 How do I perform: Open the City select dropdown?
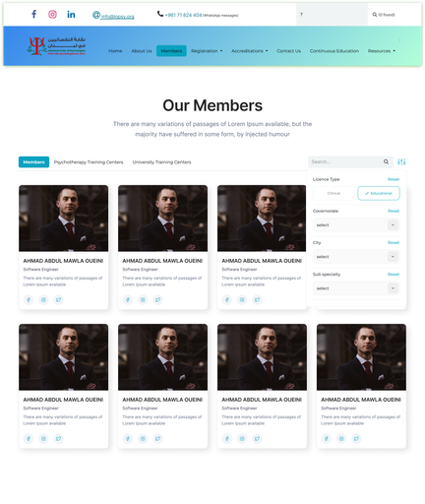[356, 257]
